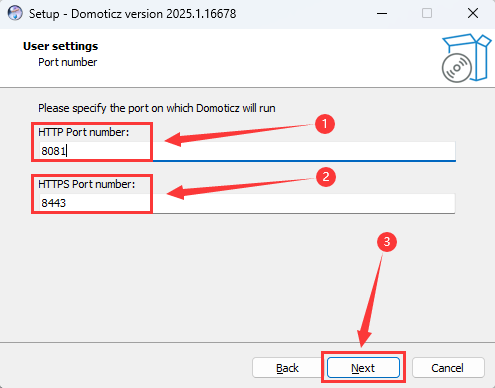Image resolution: width=495 pixels, height=388 pixels.
Task: Click the installer box and disc icon
Action: click(x=466, y=58)
